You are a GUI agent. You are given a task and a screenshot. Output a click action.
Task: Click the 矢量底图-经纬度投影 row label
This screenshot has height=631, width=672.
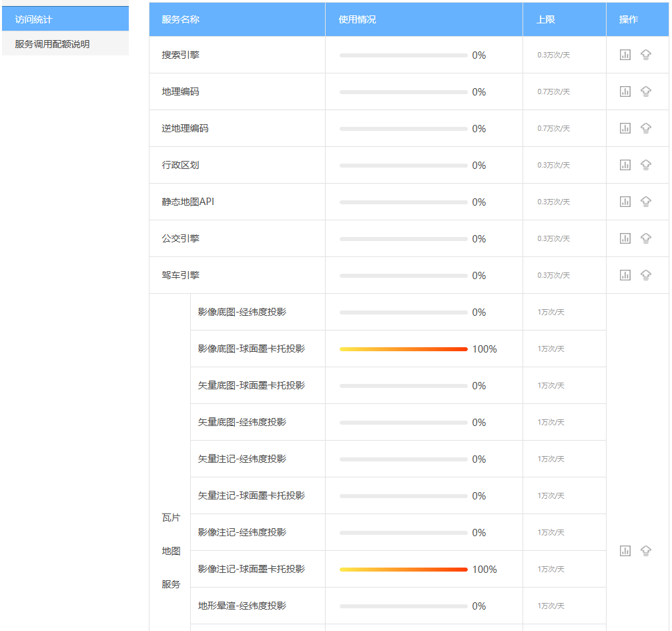242,422
